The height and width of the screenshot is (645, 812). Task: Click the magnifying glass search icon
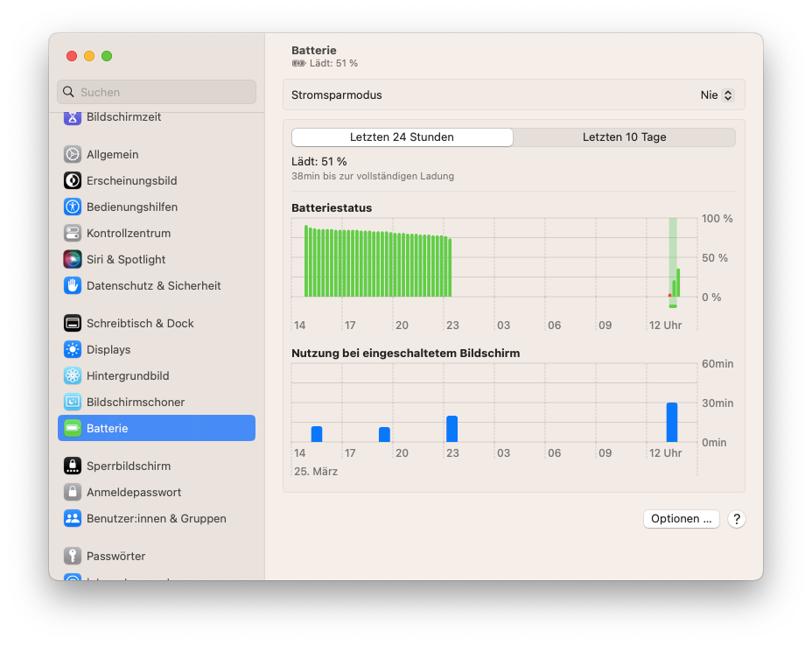68,92
